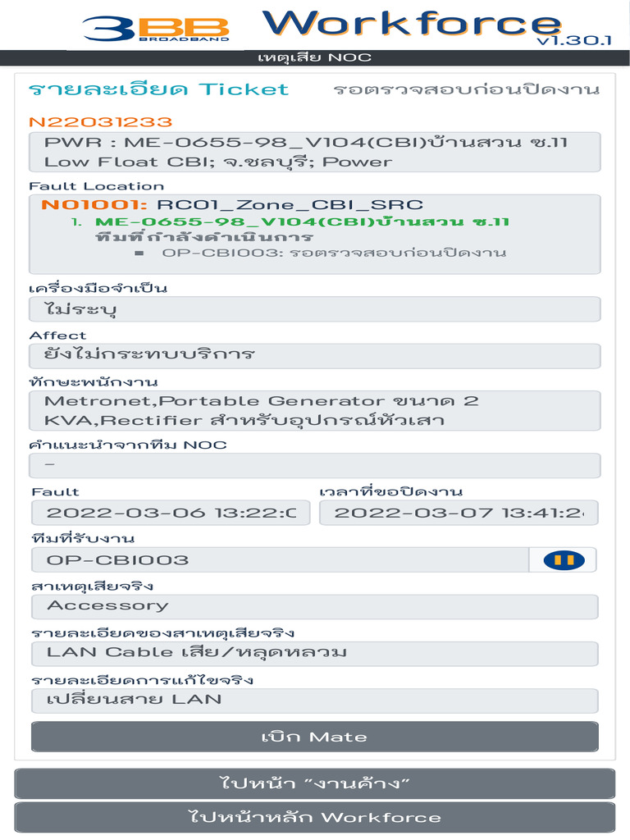Select the ticket number N22031233
630x840 pixels.
(100, 121)
